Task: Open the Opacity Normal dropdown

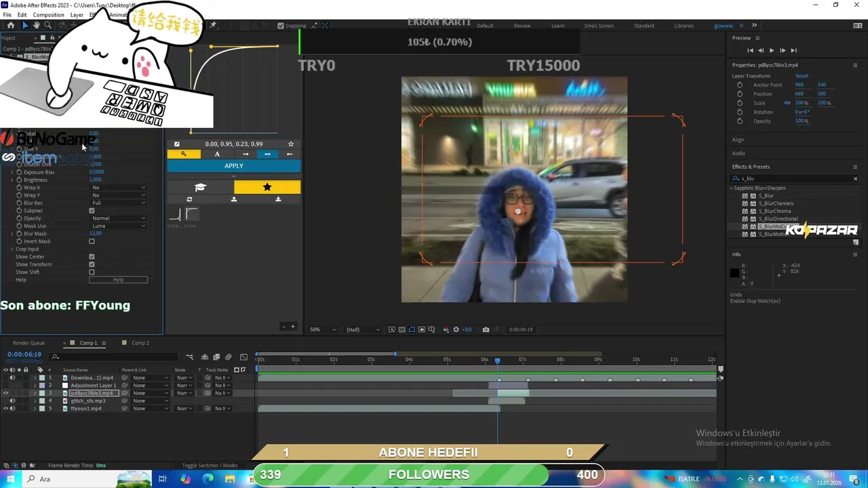Action: coord(118,218)
